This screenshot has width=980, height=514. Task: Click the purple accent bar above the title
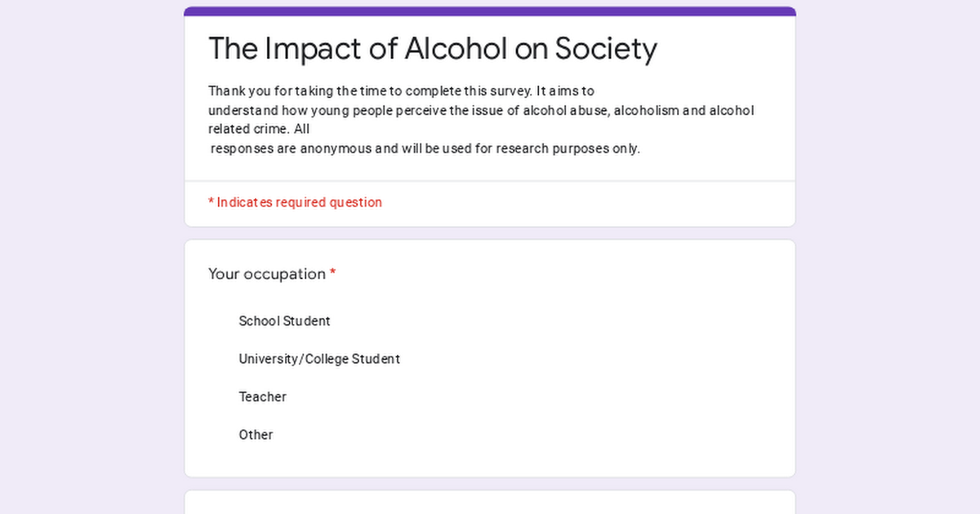point(490,11)
